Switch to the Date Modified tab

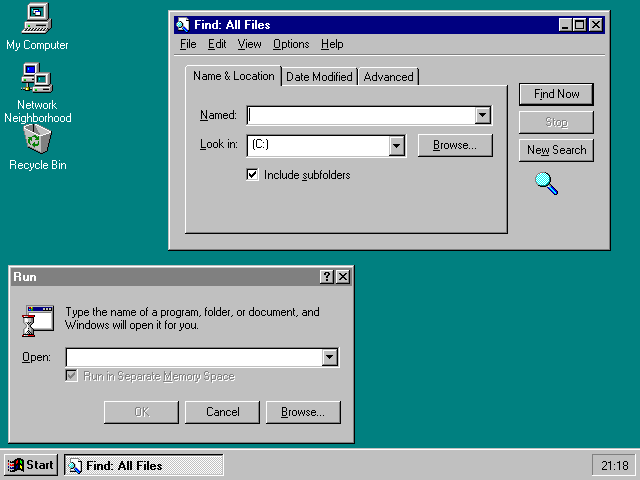click(319, 77)
